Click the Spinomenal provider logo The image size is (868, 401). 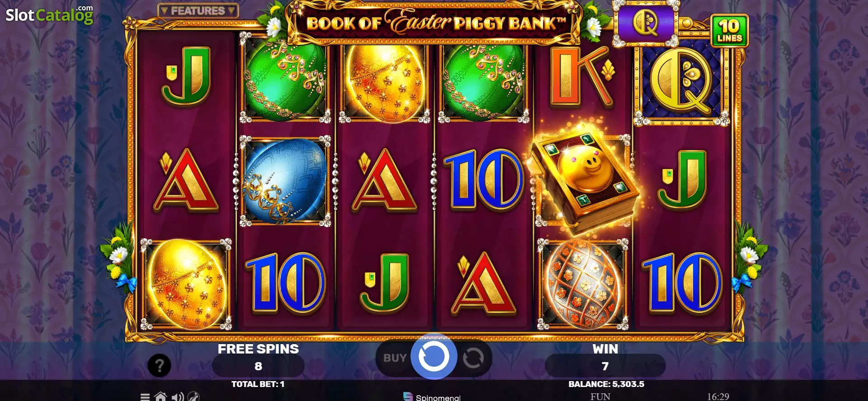(x=432, y=396)
